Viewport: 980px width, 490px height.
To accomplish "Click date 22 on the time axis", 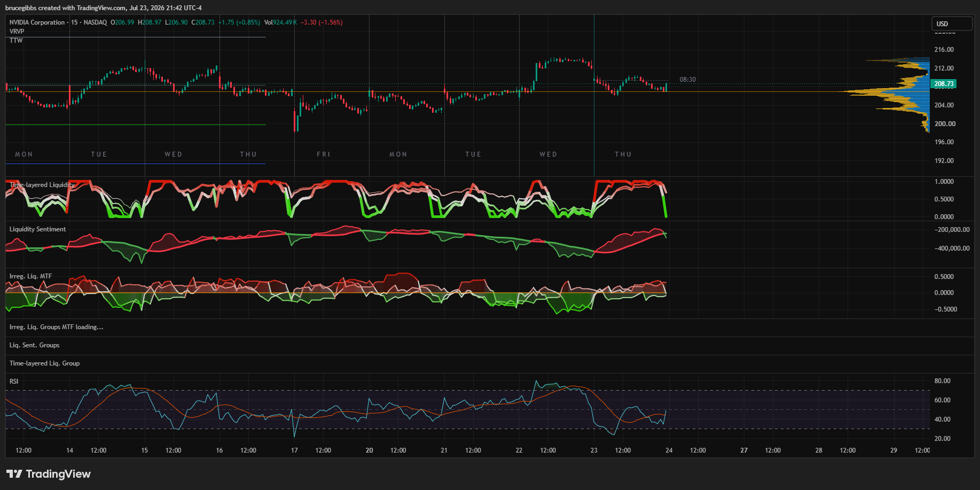I will pos(519,450).
